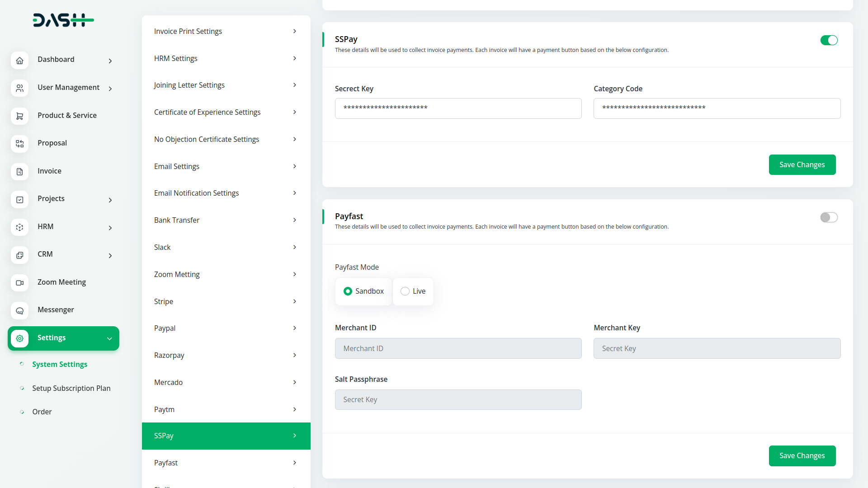The width and height of the screenshot is (868, 488).
Task: Click the SSPay Secrect Key field
Action: coord(458,108)
